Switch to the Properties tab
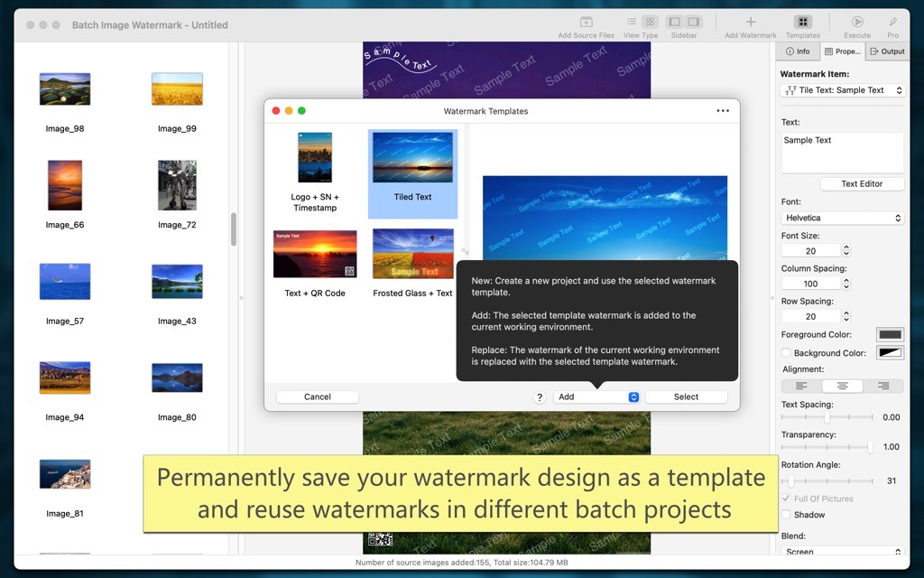The width and height of the screenshot is (924, 578). [x=842, y=51]
